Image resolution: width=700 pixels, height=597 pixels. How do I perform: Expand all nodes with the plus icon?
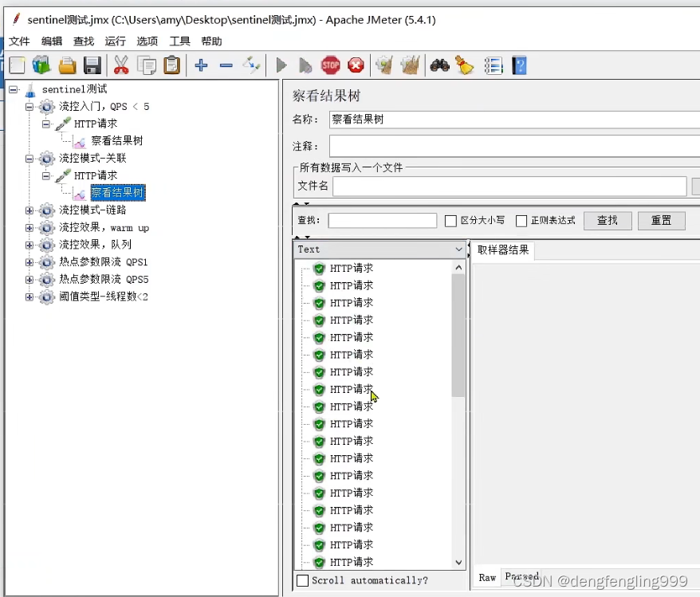point(202,65)
